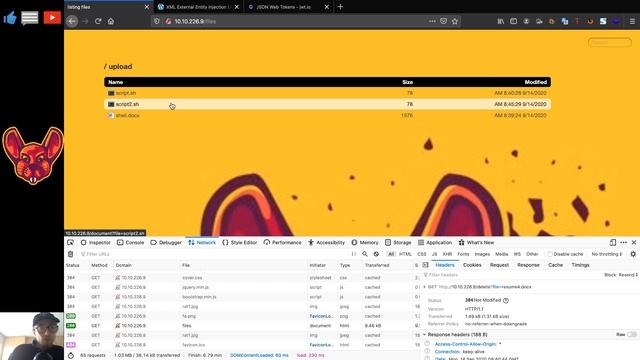This screenshot has height=360, width=640.
Task: Open the script.sh file link
Action: [126, 93]
